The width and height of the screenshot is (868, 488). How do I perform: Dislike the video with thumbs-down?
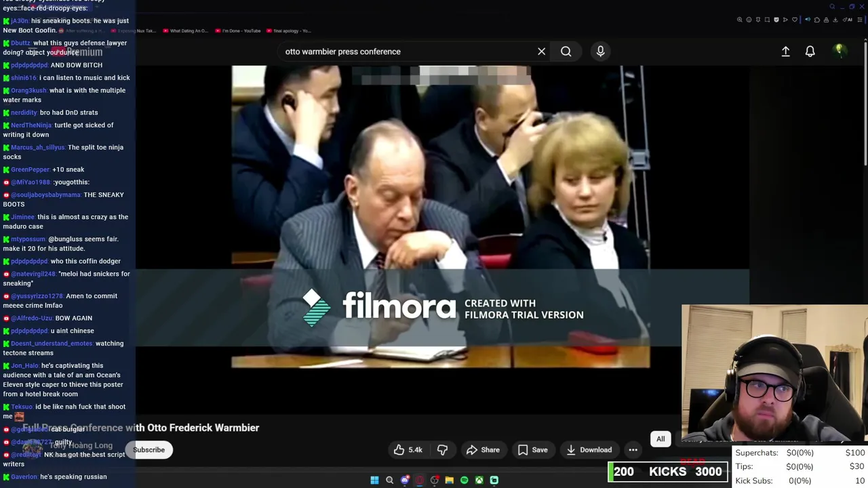pos(442,449)
